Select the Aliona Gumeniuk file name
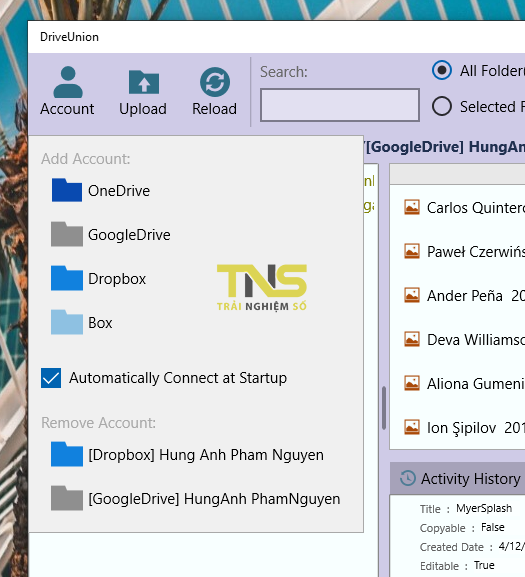Screen dimensions: 525x577 click(476, 384)
